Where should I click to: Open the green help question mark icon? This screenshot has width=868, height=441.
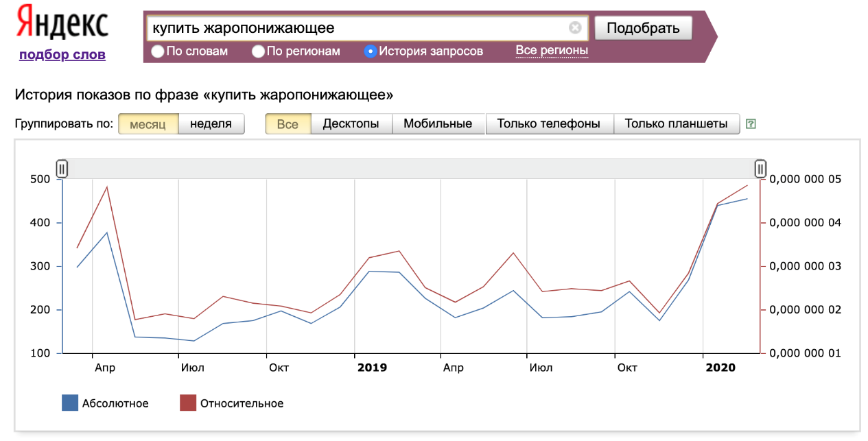click(x=751, y=124)
